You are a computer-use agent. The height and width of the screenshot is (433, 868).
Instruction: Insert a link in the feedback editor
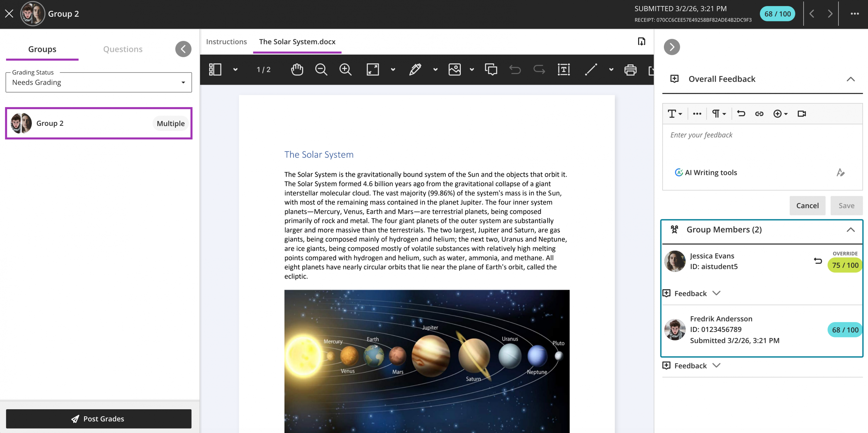tap(759, 114)
